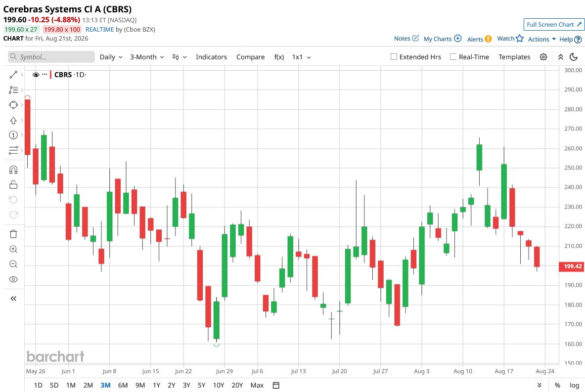Screen dimensions: 585x392
Task: Select the Max time range
Action: (257, 385)
